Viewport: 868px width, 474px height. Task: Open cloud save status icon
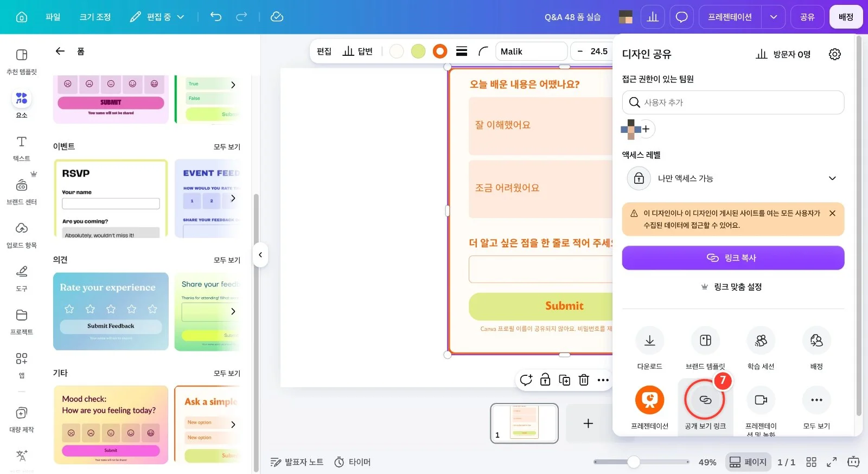[277, 17]
